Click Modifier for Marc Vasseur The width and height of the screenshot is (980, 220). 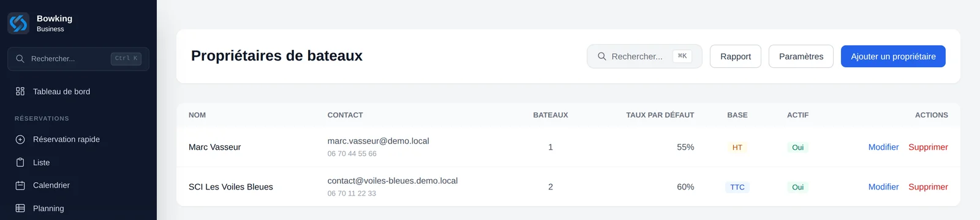(883, 147)
